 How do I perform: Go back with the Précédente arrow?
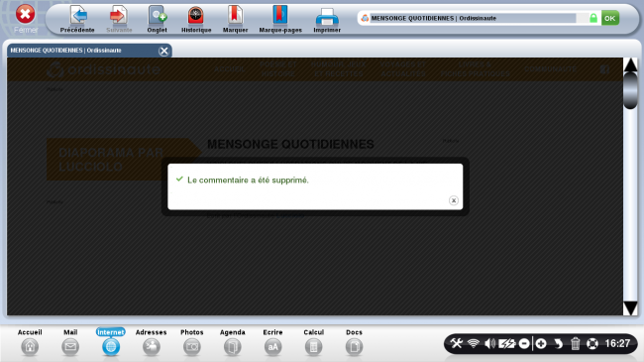pyautogui.click(x=77, y=19)
